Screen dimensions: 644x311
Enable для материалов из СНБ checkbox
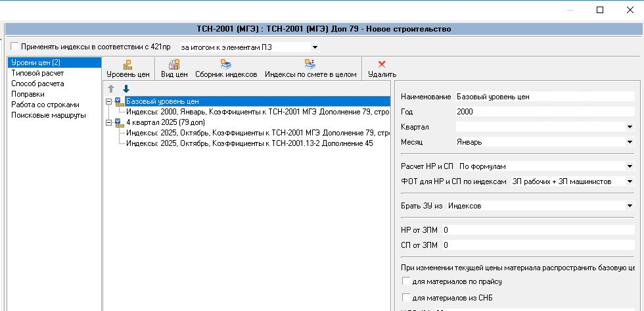(406, 298)
